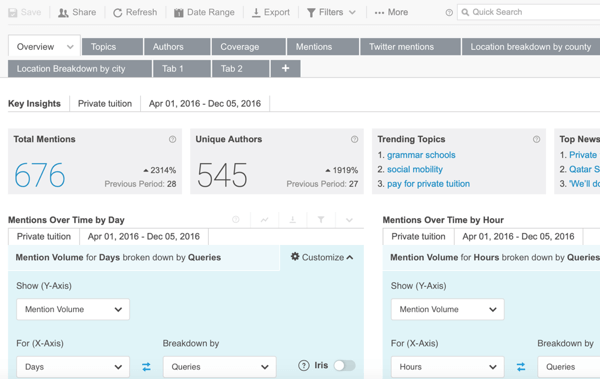Click help icon on Mentions Over Time by Day
Viewport: 600px width, 379px height.
pyautogui.click(x=236, y=219)
